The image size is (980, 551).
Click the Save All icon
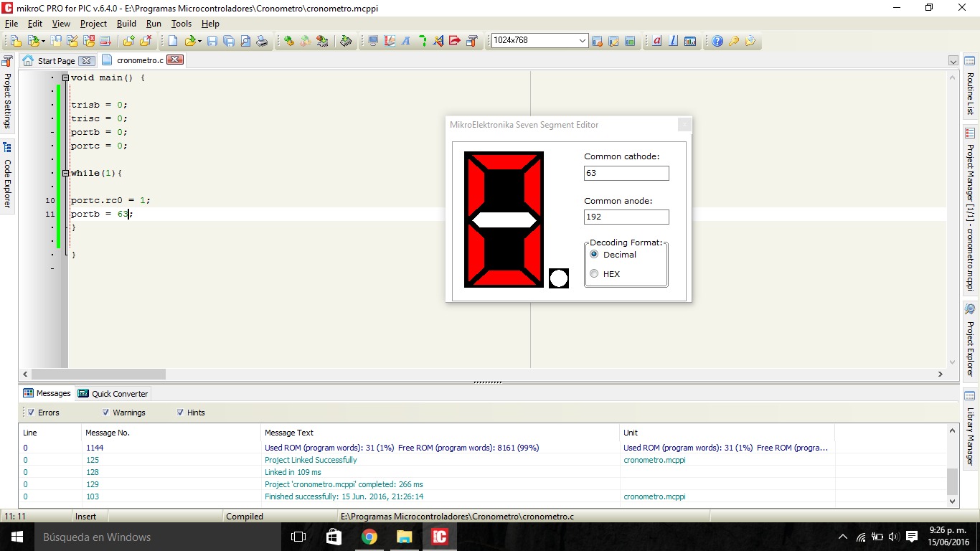click(x=229, y=41)
